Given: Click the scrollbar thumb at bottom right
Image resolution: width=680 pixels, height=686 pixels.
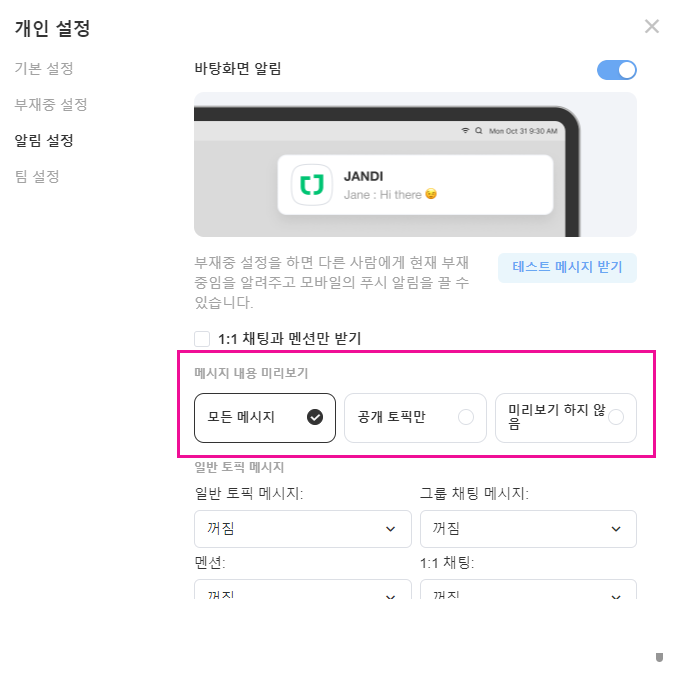Looking at the screenshot, I should tap(659, 658).
